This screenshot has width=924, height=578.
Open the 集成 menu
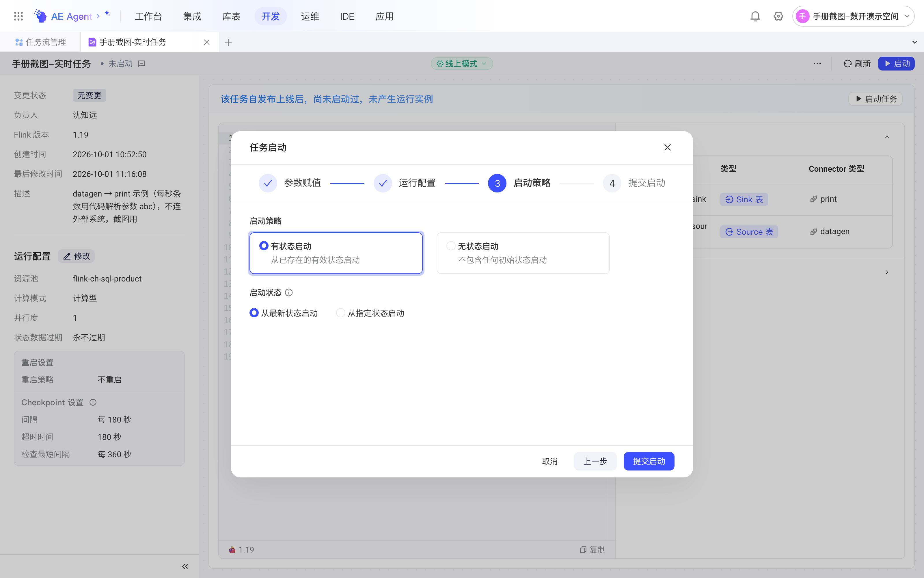[192, 16]
